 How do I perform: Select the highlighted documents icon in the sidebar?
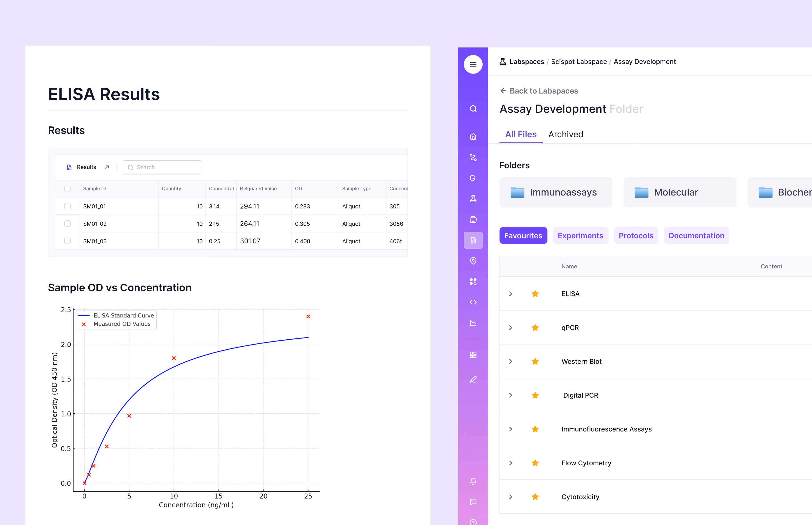point(473,240)
